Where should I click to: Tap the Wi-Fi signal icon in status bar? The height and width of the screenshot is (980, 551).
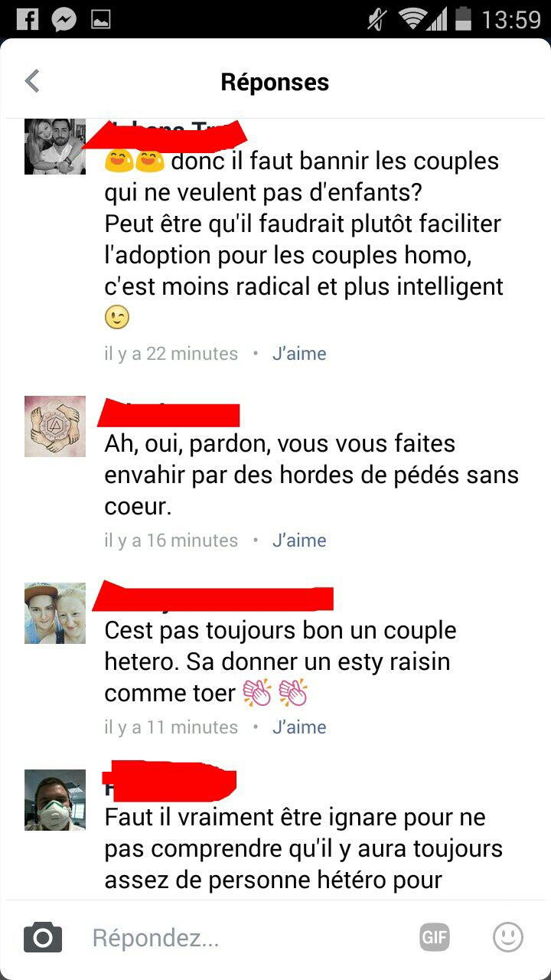(414, 20)
